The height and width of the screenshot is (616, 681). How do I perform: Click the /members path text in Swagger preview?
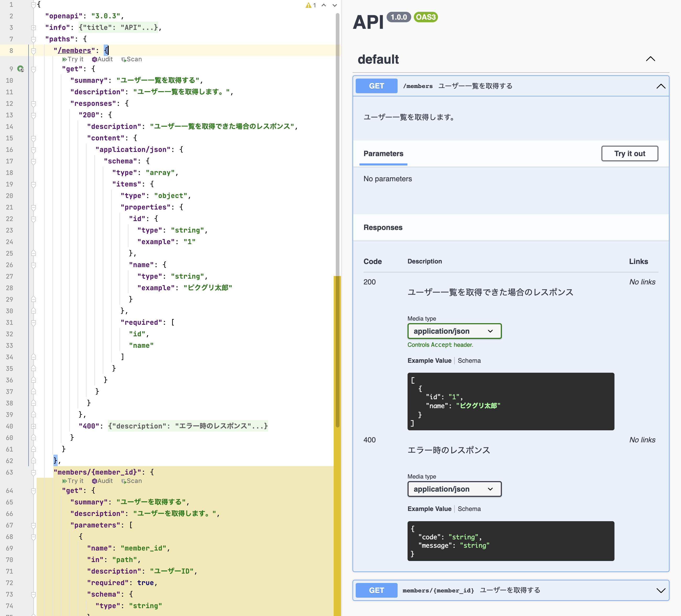(x=418, y=86)
